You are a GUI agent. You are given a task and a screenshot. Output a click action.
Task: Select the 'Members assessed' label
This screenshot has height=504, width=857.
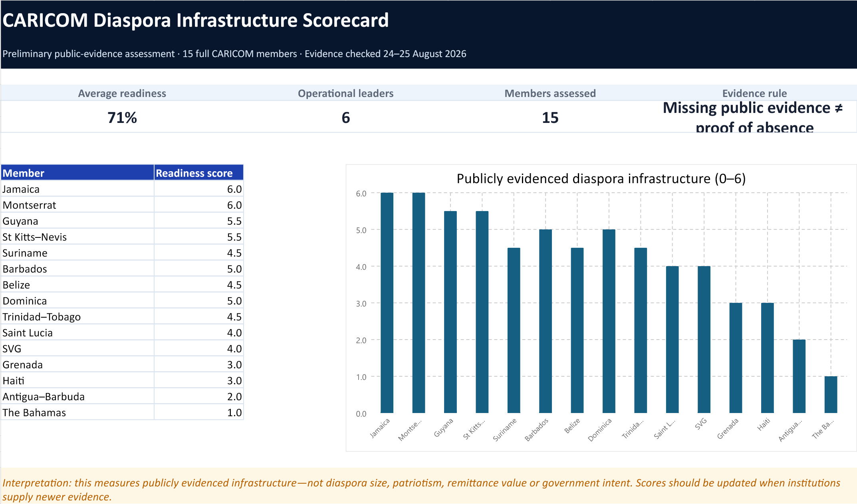click(x=550, y=93)
